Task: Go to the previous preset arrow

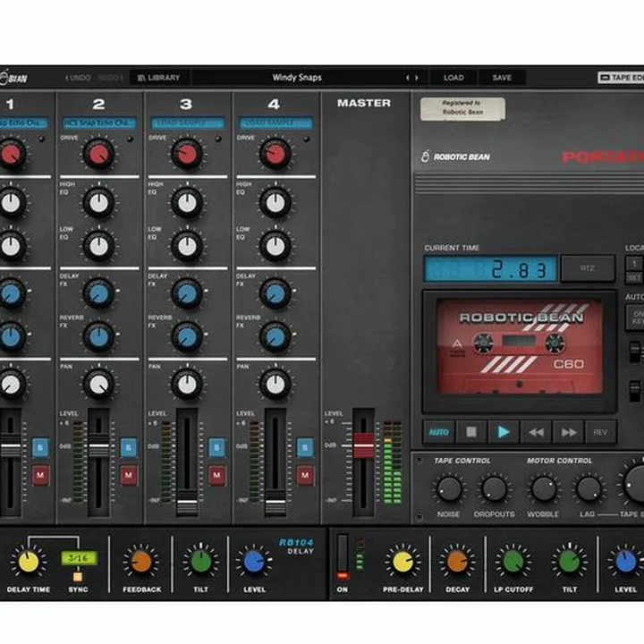Action: click(408, 78)
